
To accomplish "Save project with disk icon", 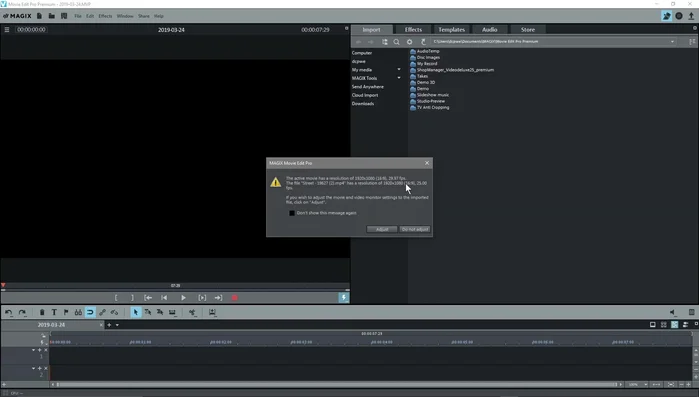I will coord(64,16).
